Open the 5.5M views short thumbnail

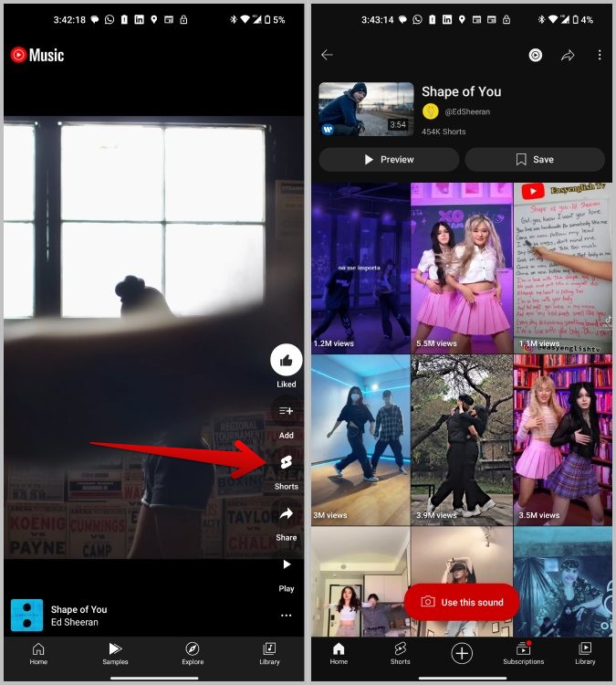click(x=462, y=269)
